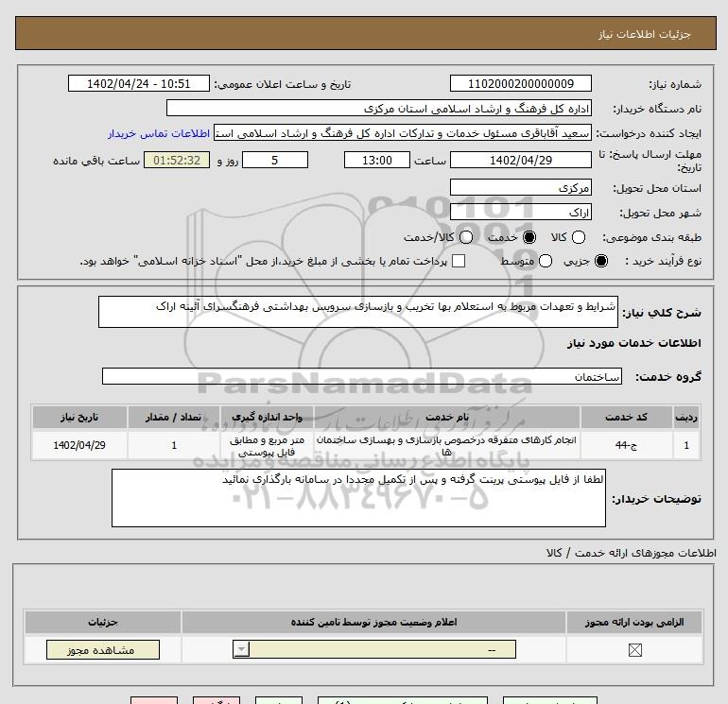
Task: Click the طبقه بندی موضوعی label
Action: click(x=651, y=237)
